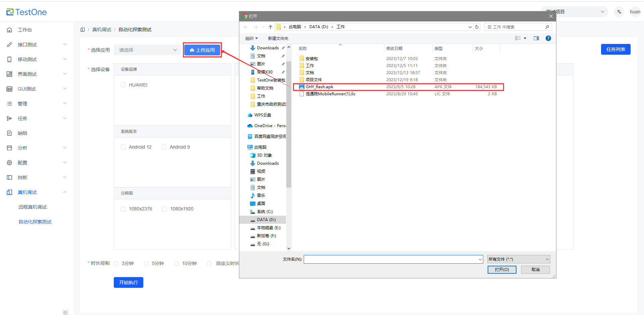Collapse the sidebar with the bottom icon
644x315 pixels.
coord(65,312)
